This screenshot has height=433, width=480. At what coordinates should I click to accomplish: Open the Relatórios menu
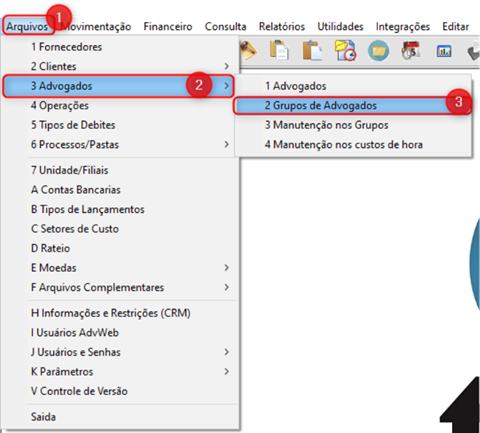click(x=282, y=26)
